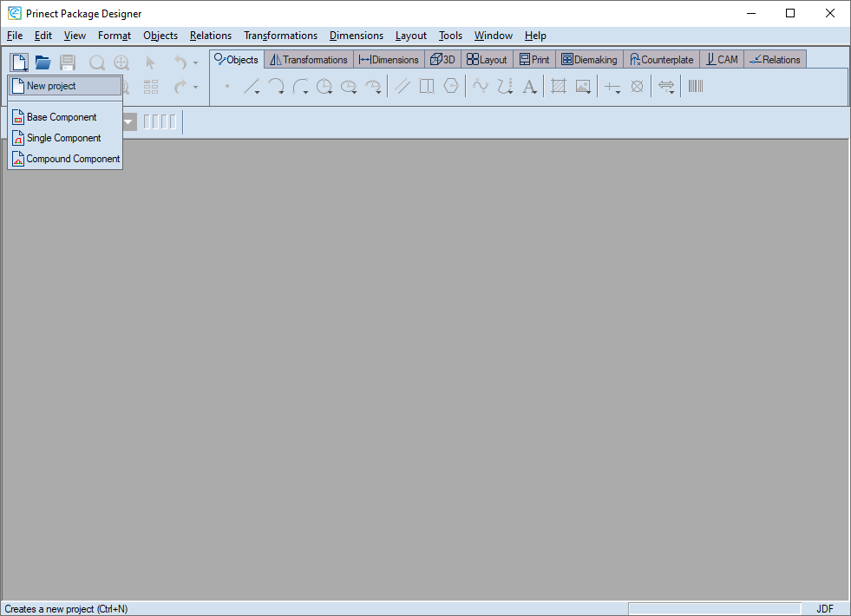
Task: Choose Single Component from the dropdown
Action: click(65, 138)
